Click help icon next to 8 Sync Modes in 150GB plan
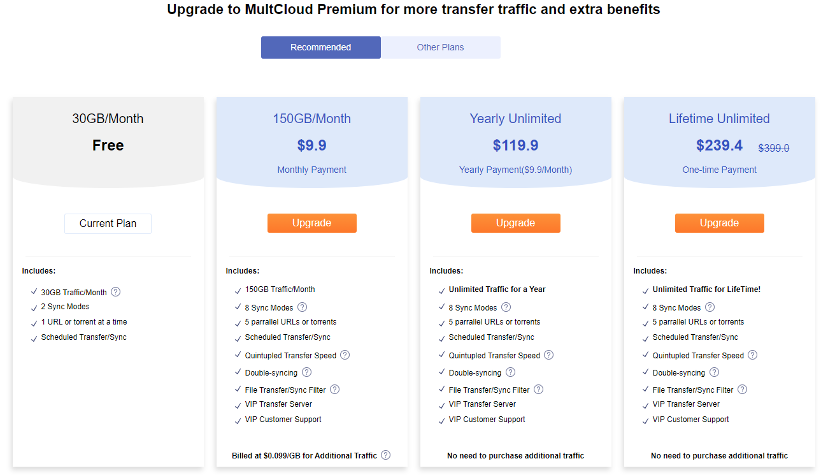The width and height of the screenshot is (828, 476). 302,307
